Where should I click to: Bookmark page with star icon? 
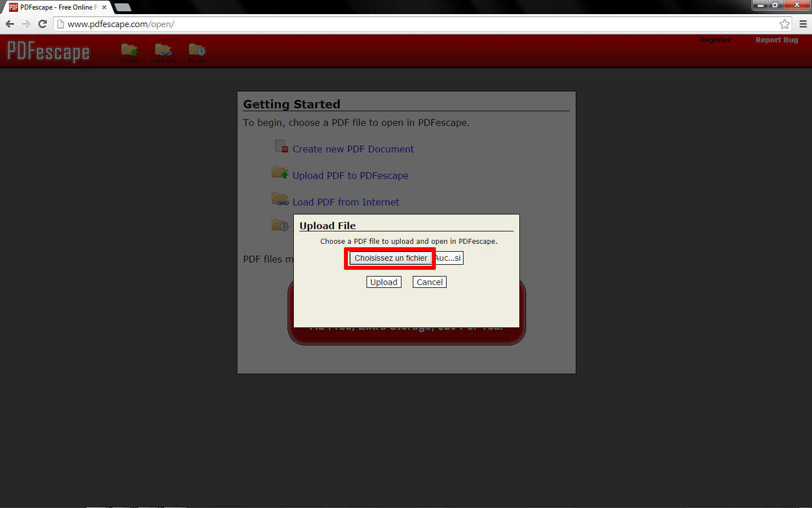pos(784,24)
